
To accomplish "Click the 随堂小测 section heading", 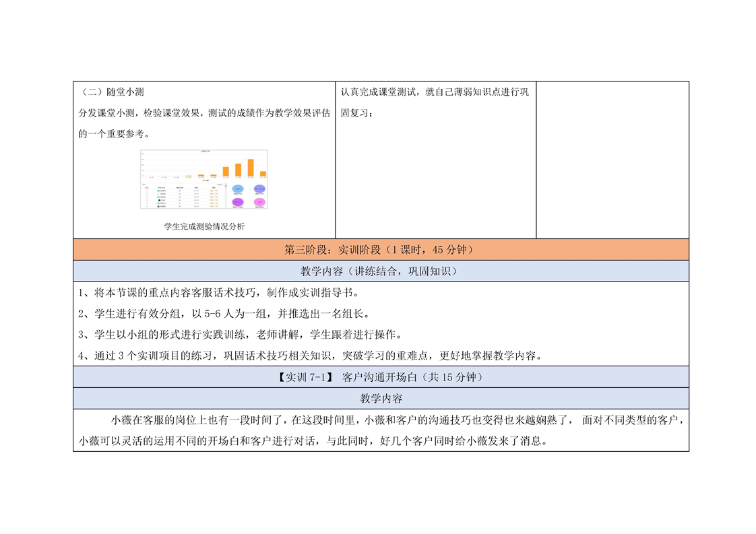I will point(112,92).
